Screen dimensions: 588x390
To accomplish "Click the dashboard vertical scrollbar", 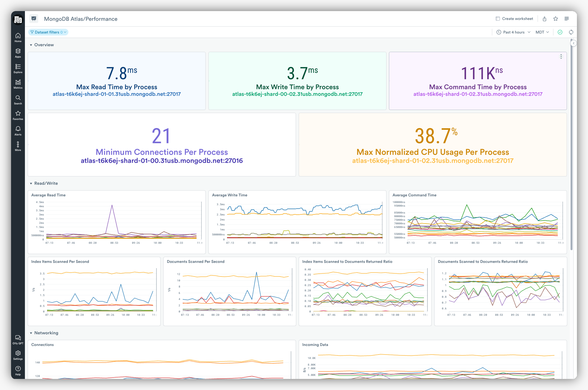I will 572,144.
